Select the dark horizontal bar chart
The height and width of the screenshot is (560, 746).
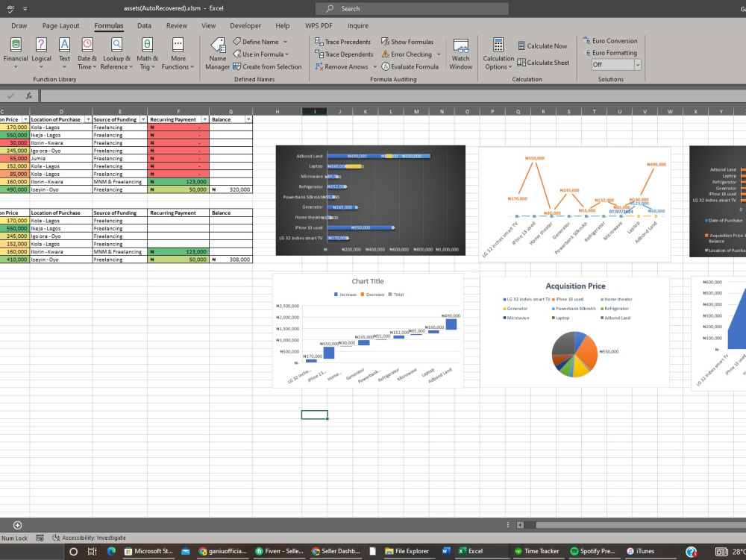point(371,200)
